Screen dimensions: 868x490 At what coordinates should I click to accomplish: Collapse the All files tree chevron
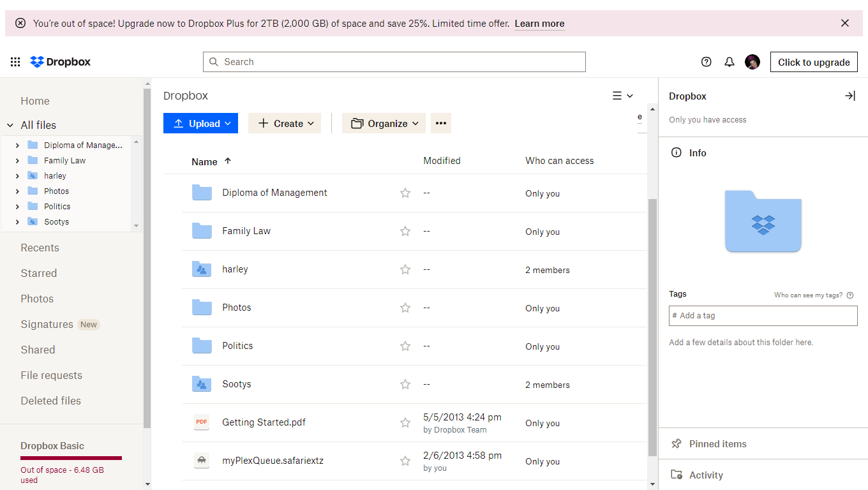click(10, 125)
